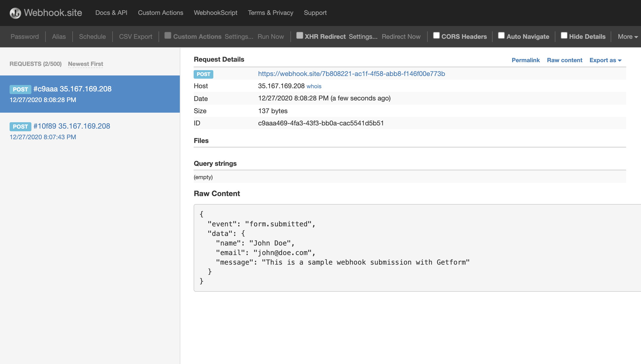
Task: Open the WebhookScript menu item
Action: [x=215, y=13]
